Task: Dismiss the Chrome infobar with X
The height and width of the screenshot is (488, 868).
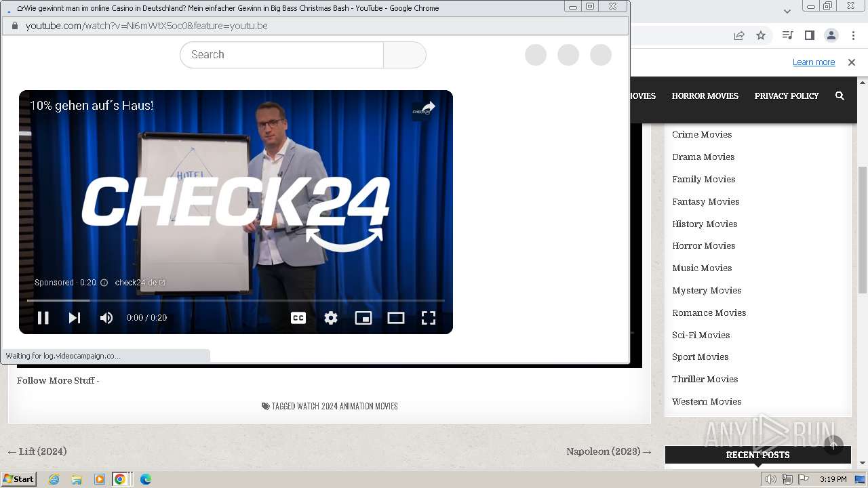Action: [x=852, y=62]
